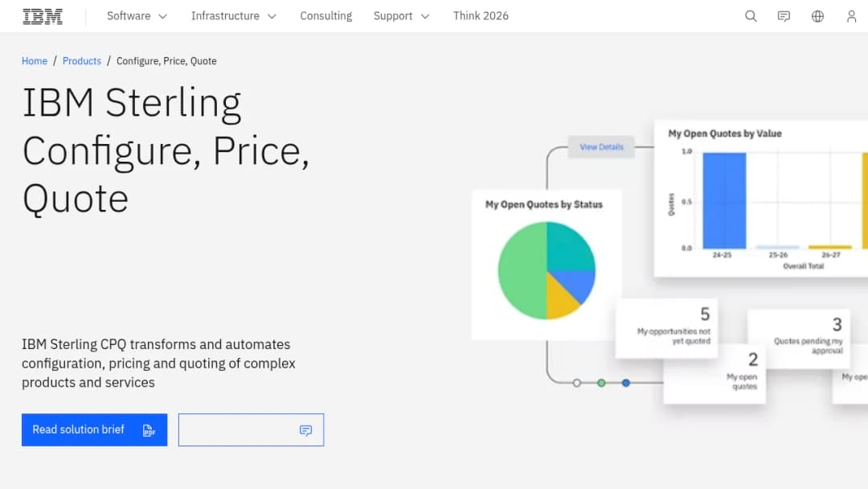Open the user profile icon
868x489 pixels.
851,16
